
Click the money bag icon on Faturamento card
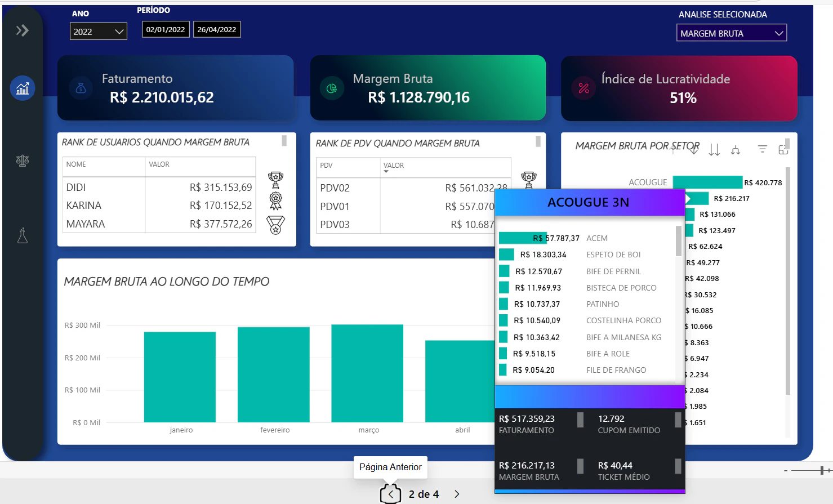(81, 88)
